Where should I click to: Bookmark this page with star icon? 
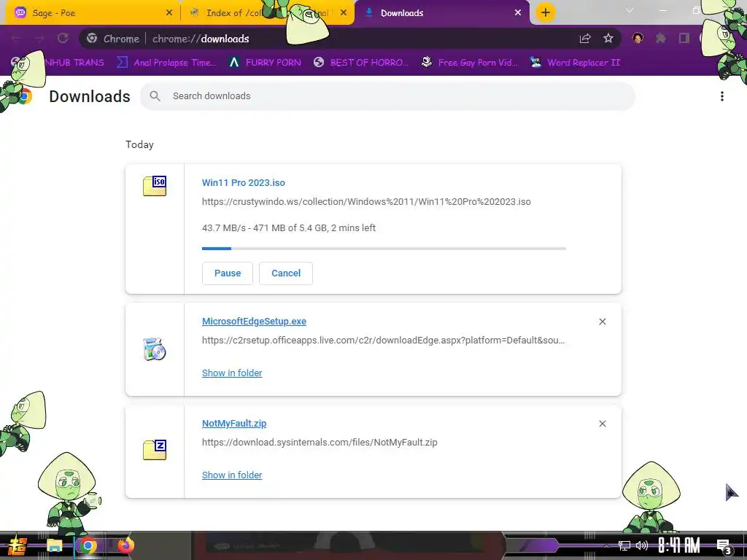(x=608, y=39)
